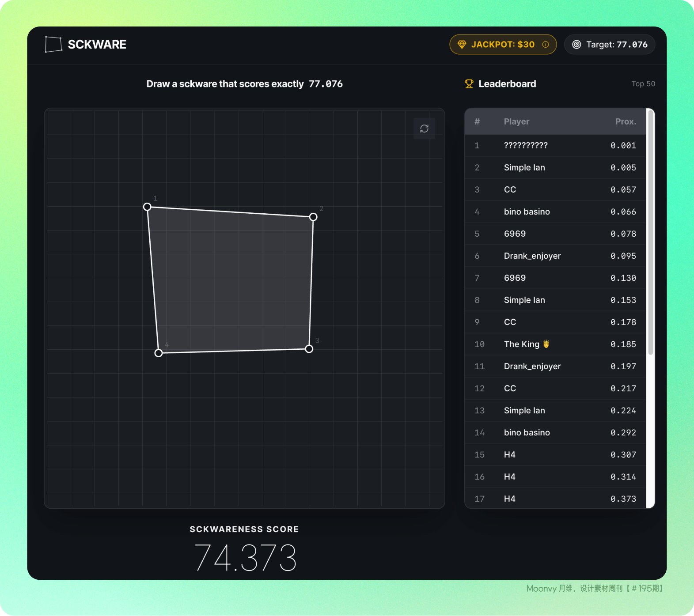Select H4 row with 0.373
The width and height of the screenshot is (694, 616).
click(555, 499)
